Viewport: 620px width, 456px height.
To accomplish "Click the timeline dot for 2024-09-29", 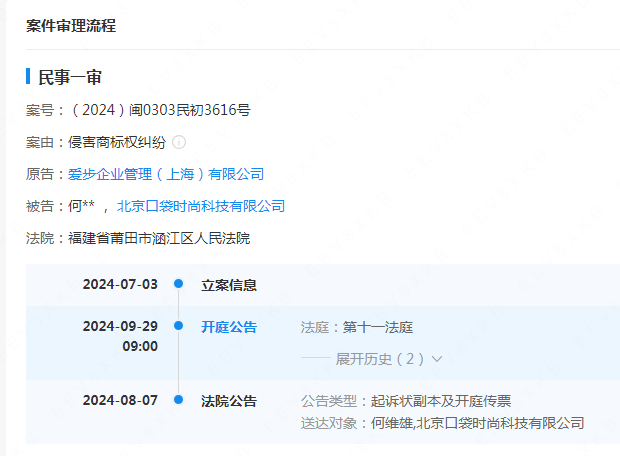I will tap(179, 325).
